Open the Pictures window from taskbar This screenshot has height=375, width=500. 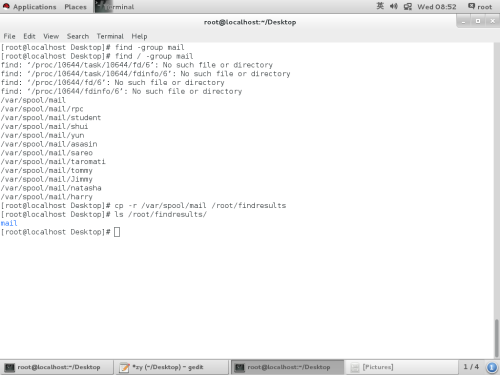401,367
